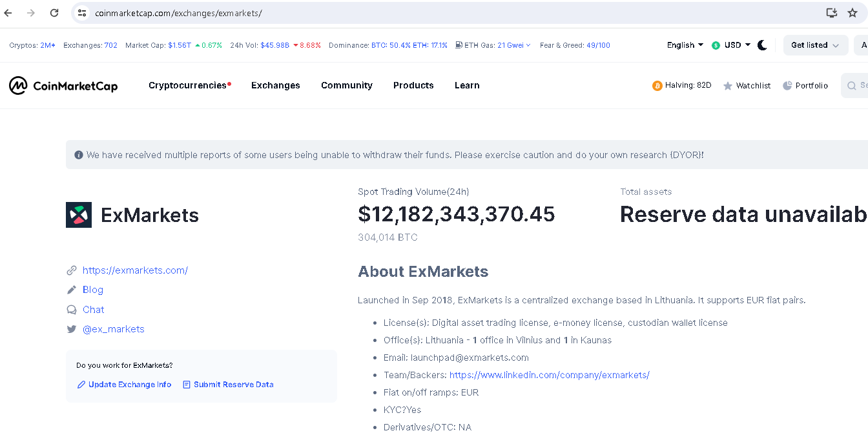This screenshot has height=433, width=868.
Task: Click the ETH Gas pump icon
Action: click(x=459, y=45)
